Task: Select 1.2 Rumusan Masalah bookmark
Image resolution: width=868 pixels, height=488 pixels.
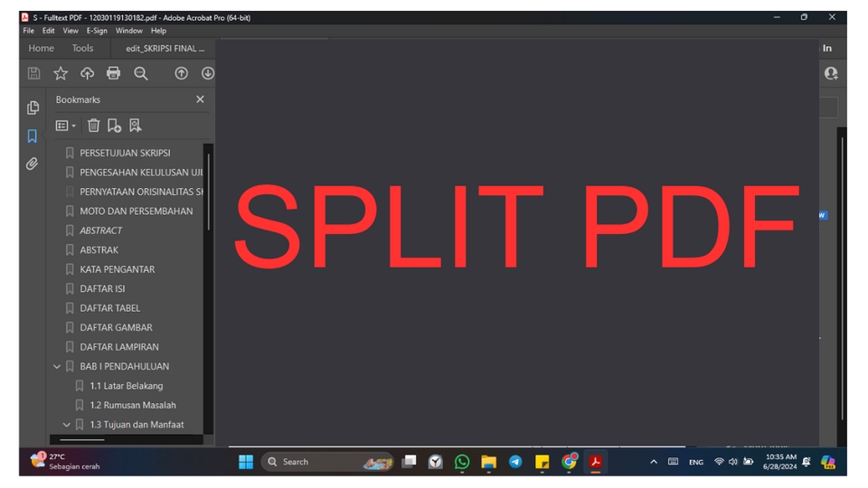Action: 133,405
